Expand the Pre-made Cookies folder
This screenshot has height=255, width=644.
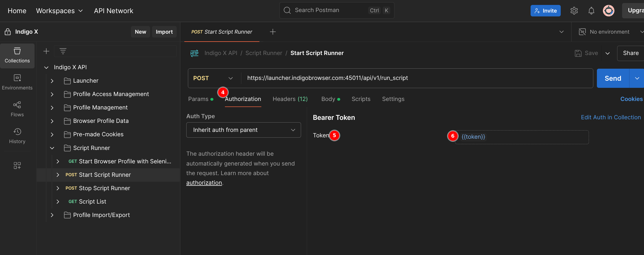[52, 134]
